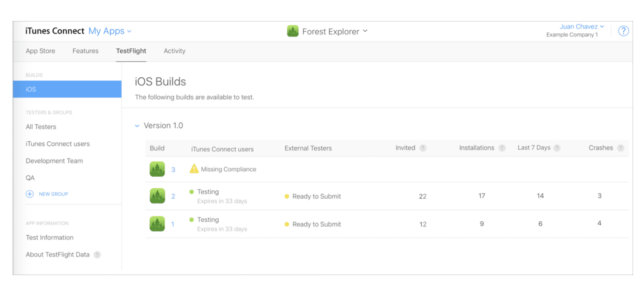Open All Testers in sidebar

[x=41, y=127]
